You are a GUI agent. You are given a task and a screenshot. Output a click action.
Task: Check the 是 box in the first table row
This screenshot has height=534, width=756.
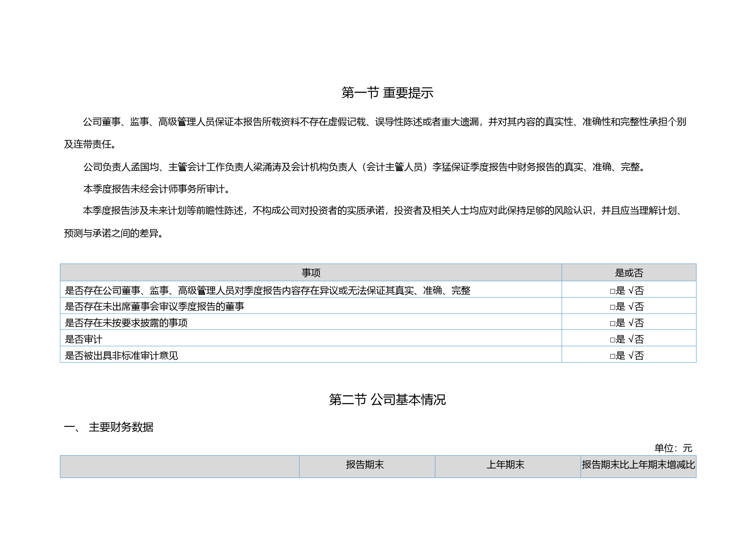tap(612, 291)
